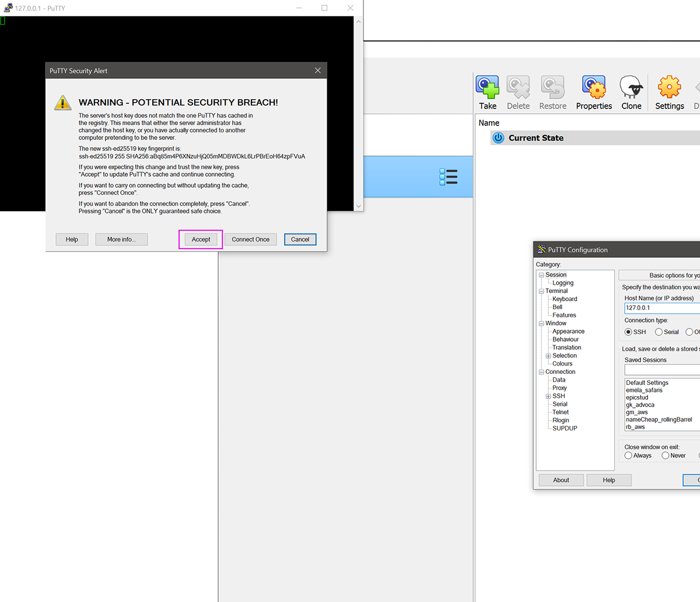The image size is (700, 602).
Task: Click the Saved Sessions name field
Action: coord(662,370)
